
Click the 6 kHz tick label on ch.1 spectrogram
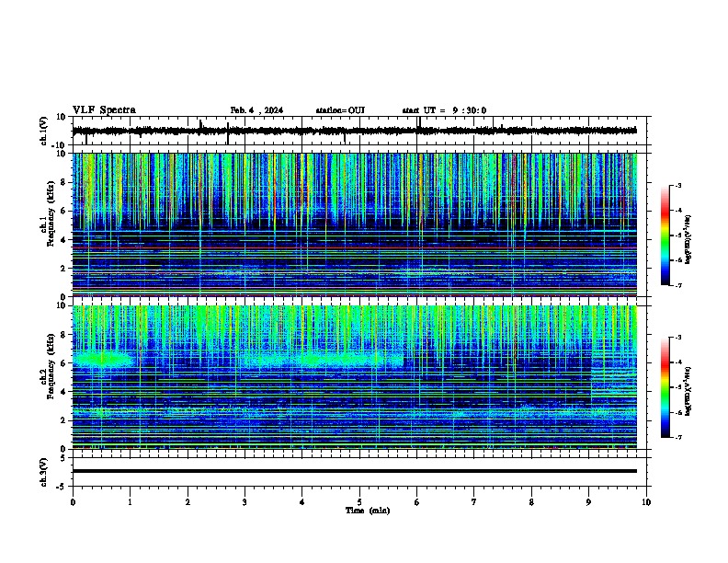tap(64, 211)
